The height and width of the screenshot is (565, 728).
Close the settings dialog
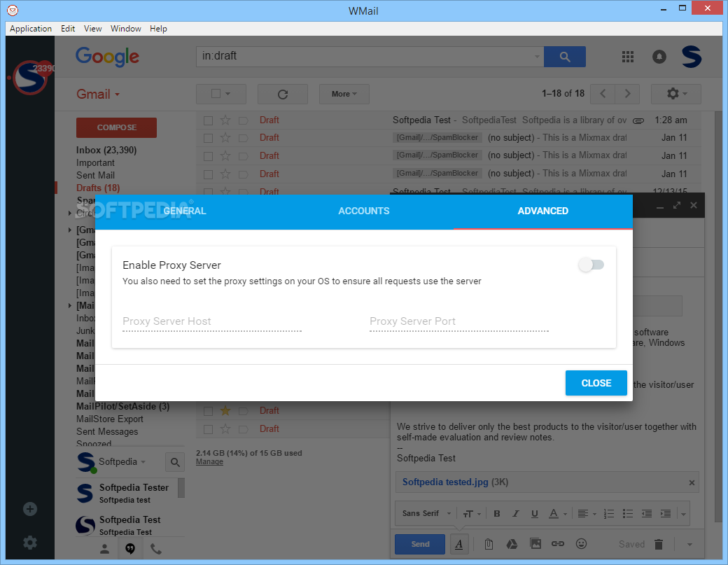(x=596, y=383)
